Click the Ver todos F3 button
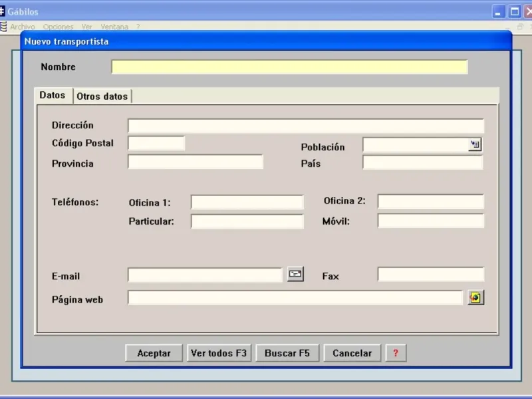 point(219,353)
